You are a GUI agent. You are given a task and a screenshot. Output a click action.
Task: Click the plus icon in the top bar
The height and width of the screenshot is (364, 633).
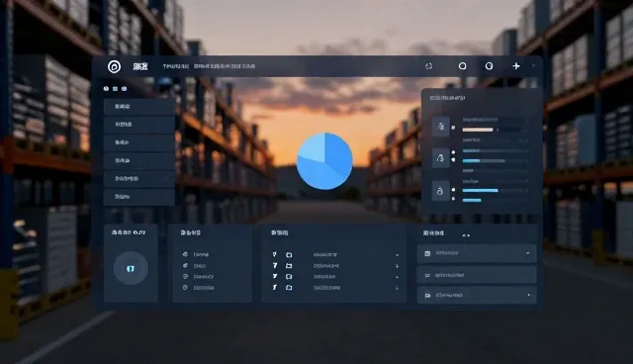pos(516,66)
